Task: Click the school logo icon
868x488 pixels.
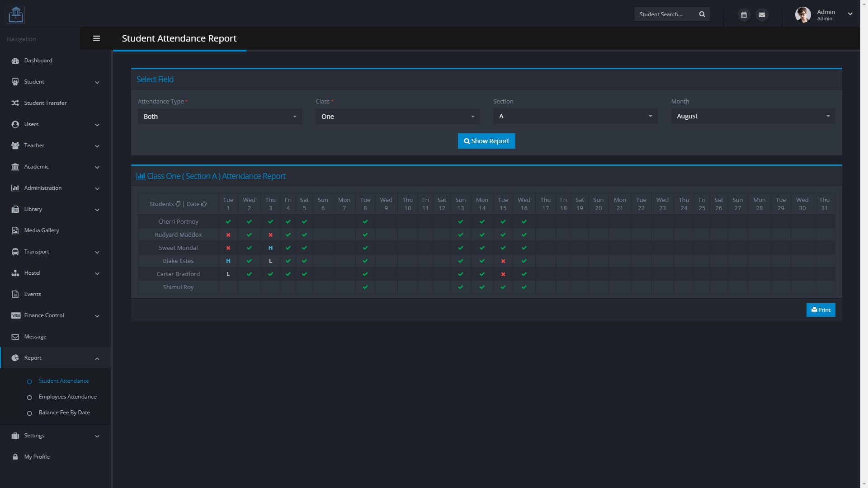Action: [x=16, y=14]
